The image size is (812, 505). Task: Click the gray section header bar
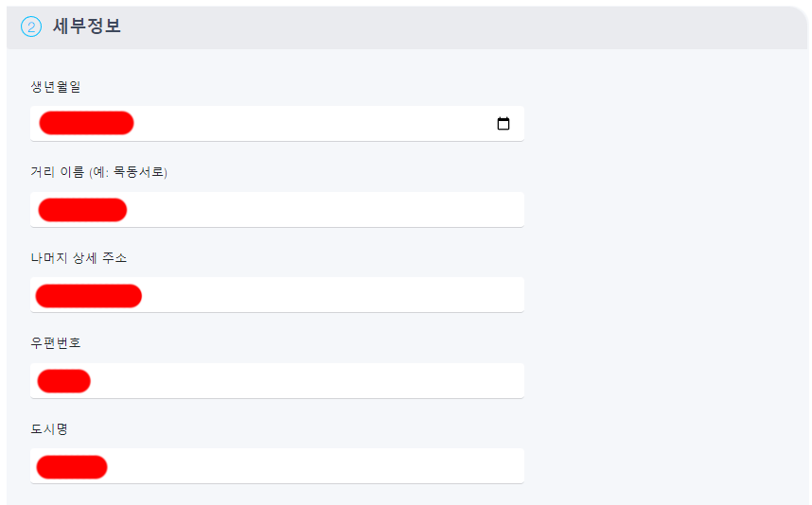pyautogui.click(x=407, y=27)
